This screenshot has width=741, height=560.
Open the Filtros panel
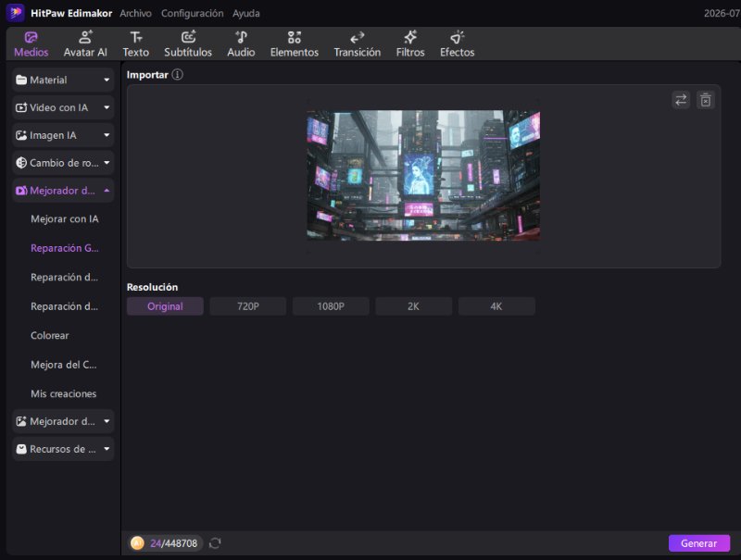coord(409,44)
